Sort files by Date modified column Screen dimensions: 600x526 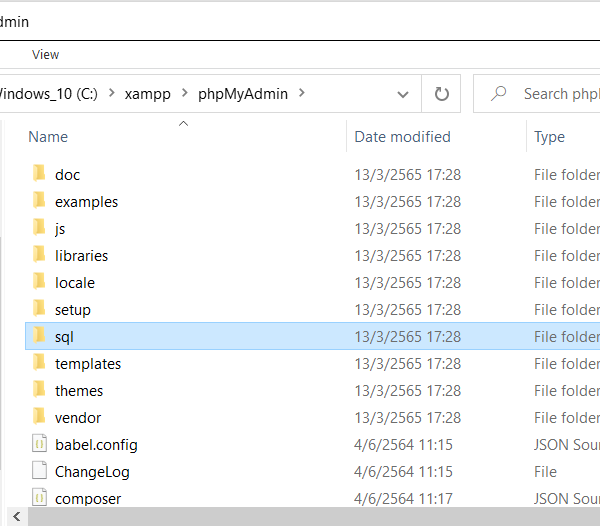[402, 137]
